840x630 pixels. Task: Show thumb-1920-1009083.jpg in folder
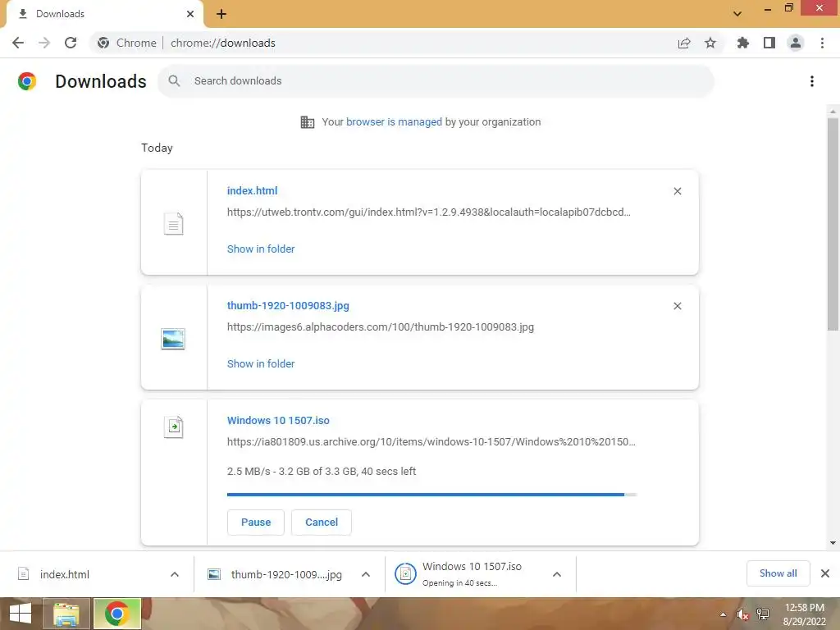click(x=261, y=363)
